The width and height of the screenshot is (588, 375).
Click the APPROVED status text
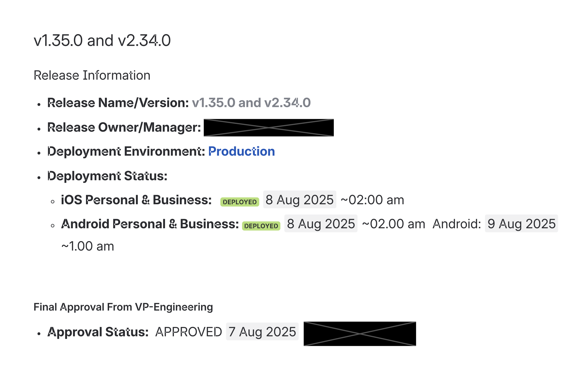pyautogui.click(x=189, y=332)
